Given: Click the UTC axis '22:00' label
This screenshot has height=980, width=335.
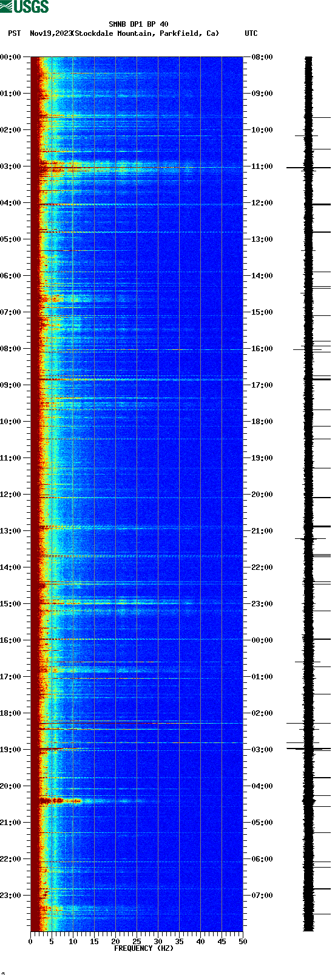Looking at the screenshot, I should [262, 567].
